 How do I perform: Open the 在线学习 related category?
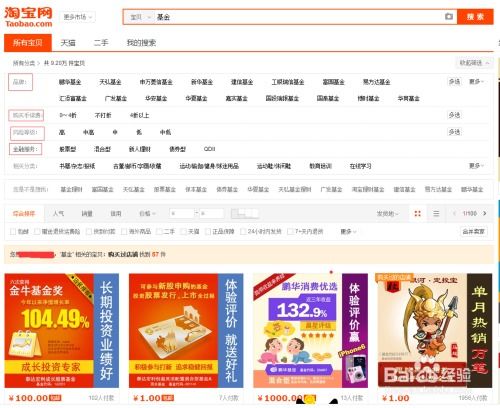point(360,166)
